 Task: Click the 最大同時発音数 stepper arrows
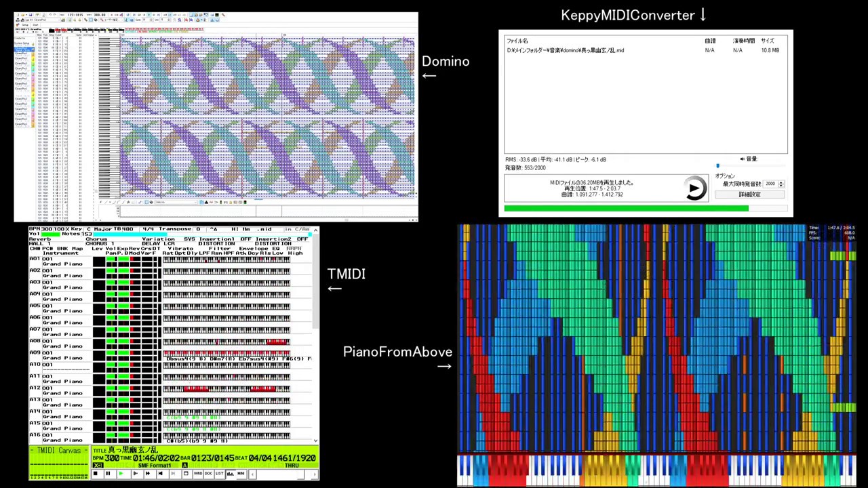pos(781,184)
